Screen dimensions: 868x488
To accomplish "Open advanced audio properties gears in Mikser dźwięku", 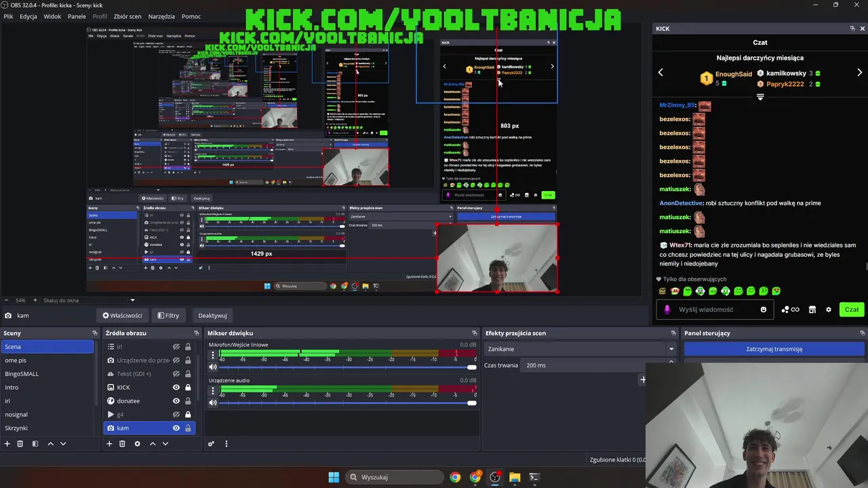I will [211, 444].
